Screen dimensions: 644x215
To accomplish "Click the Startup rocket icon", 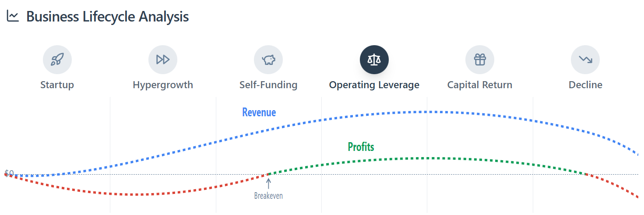I will click(x=57, y=60).
